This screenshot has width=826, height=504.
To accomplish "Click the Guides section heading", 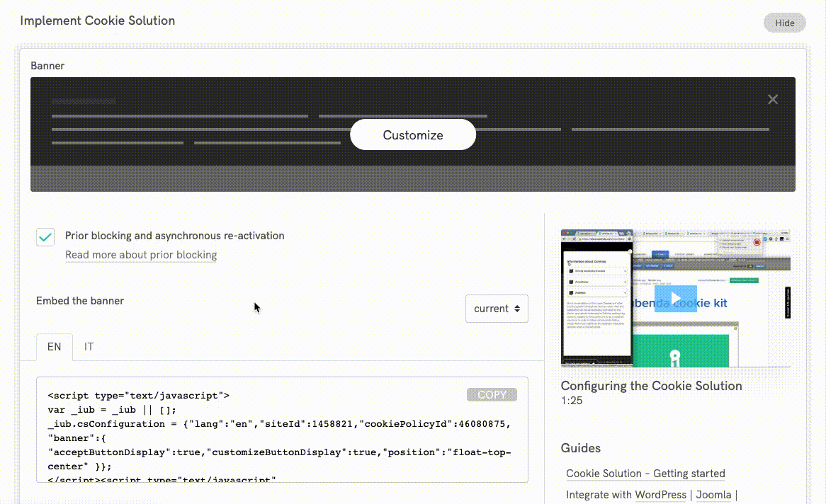I will (580, 449).
